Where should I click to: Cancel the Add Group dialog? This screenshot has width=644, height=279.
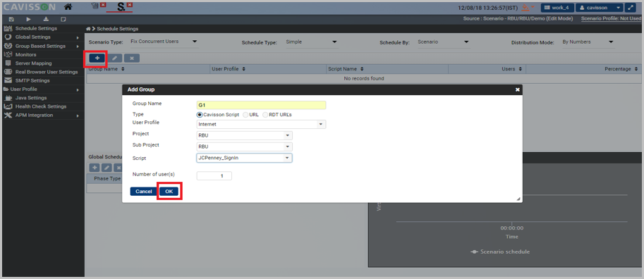click(144, 192)
